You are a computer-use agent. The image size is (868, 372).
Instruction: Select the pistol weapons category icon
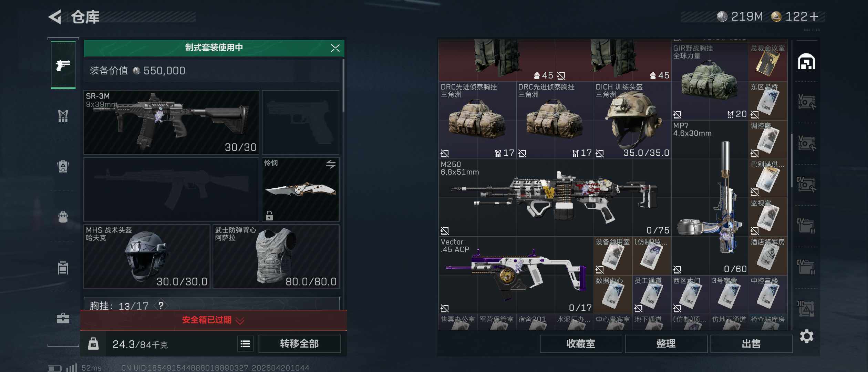click(63, 65)
